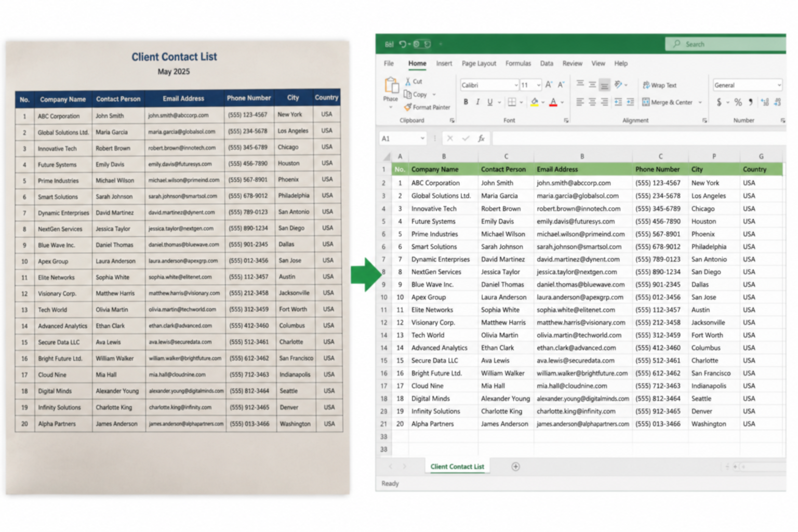Click the Decrease Indent icon
Image resolution: width=798 pixels, height=532 pixels.
[618, 102]
